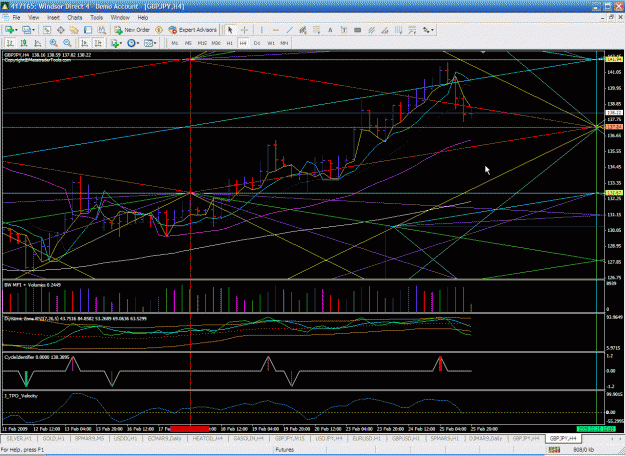Viewport: 625px width, 456px height.
Task: Open the Periods clock icon
Action: click(131, 43)
